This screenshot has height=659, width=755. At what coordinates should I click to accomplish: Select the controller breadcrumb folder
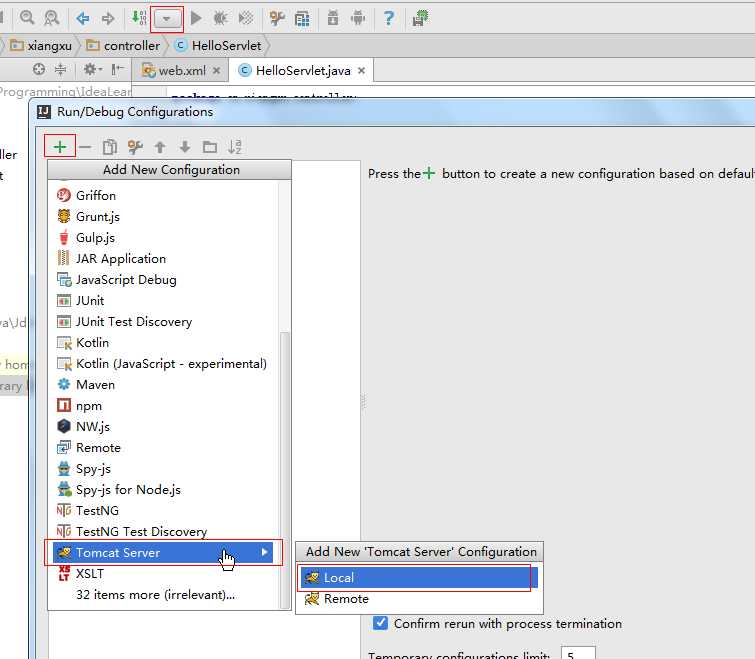tap(123, 46)
